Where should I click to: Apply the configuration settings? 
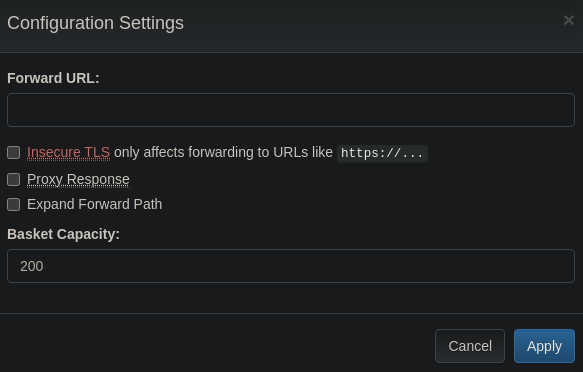[x=544, y=346]
